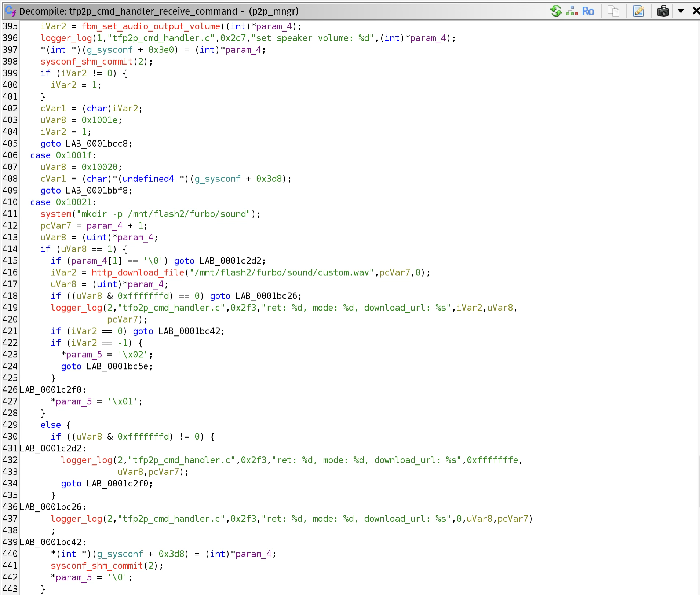This screenshot has height=595, width=700.
Task: Click the Decompile window function icon in the title bar
Action: pyautogui.click(x=11, y=11)
